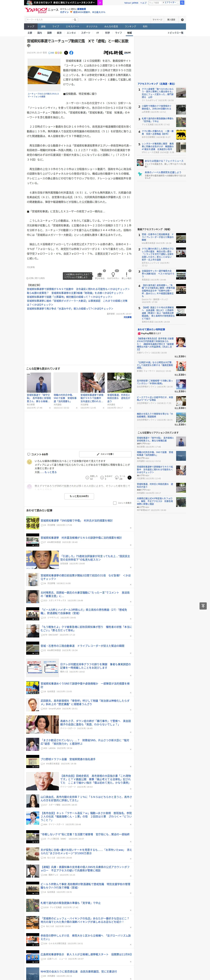
Task: Toggle the コメント非表示 checkbox
Action: (x=115, y=503)
